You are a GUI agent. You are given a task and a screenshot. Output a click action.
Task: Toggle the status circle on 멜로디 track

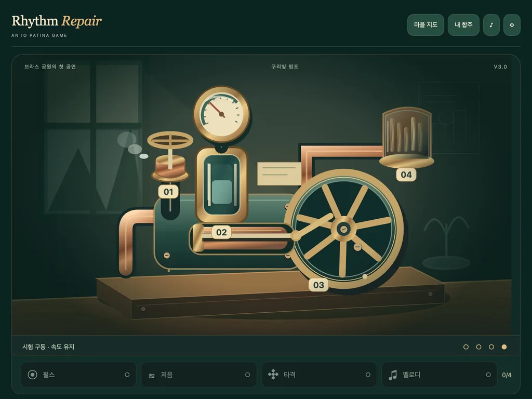coord(488,375)
